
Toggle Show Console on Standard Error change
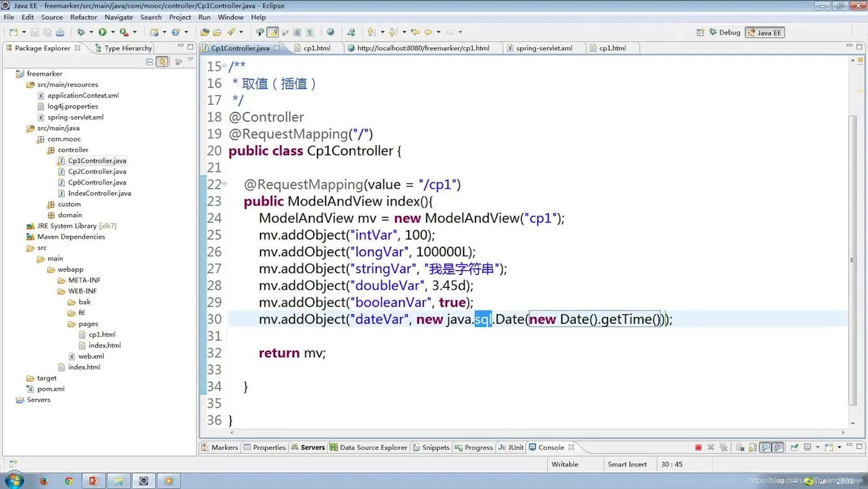coord(777,447)
